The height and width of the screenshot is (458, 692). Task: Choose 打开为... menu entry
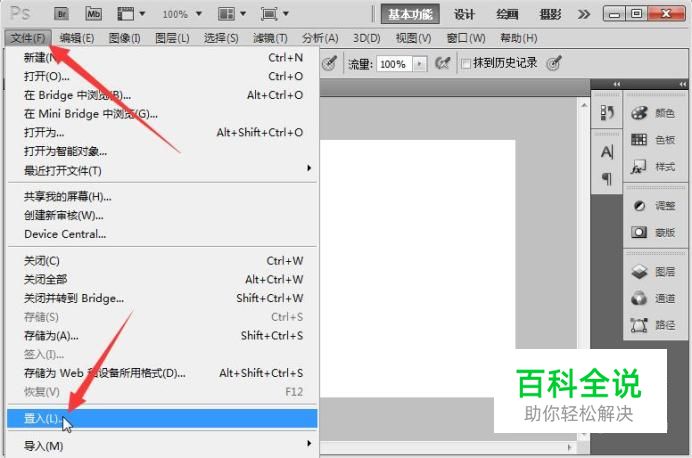coord(162,132)
